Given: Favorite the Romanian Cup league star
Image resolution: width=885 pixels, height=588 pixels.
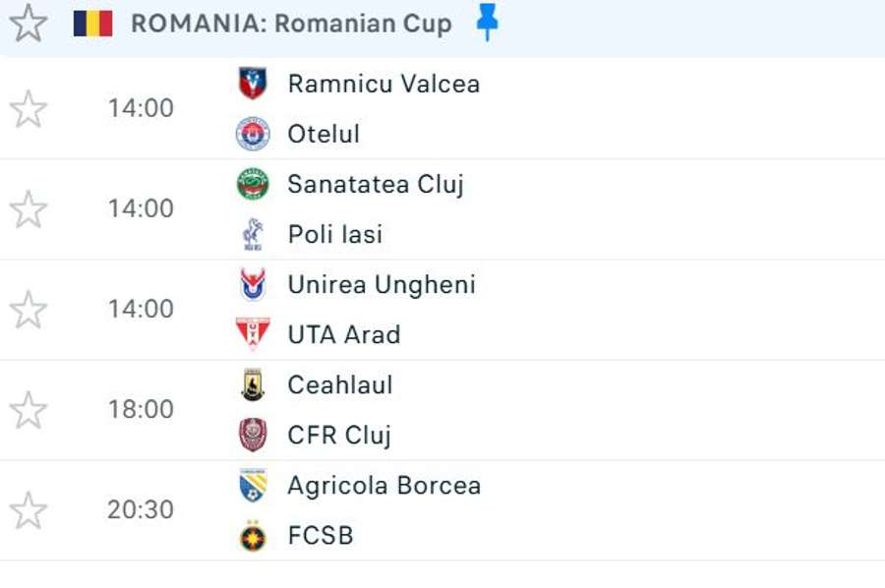Looking at the screenshot, I should tap(28, 23).
